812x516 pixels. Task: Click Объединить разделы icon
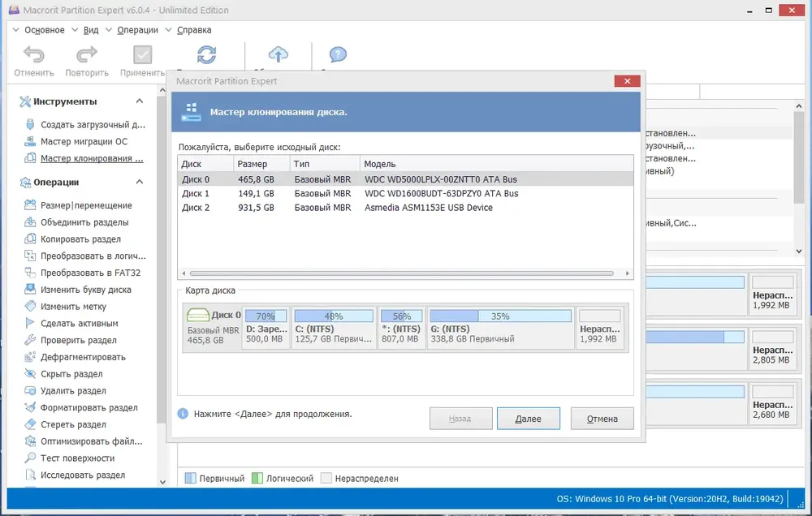(30, 222)
